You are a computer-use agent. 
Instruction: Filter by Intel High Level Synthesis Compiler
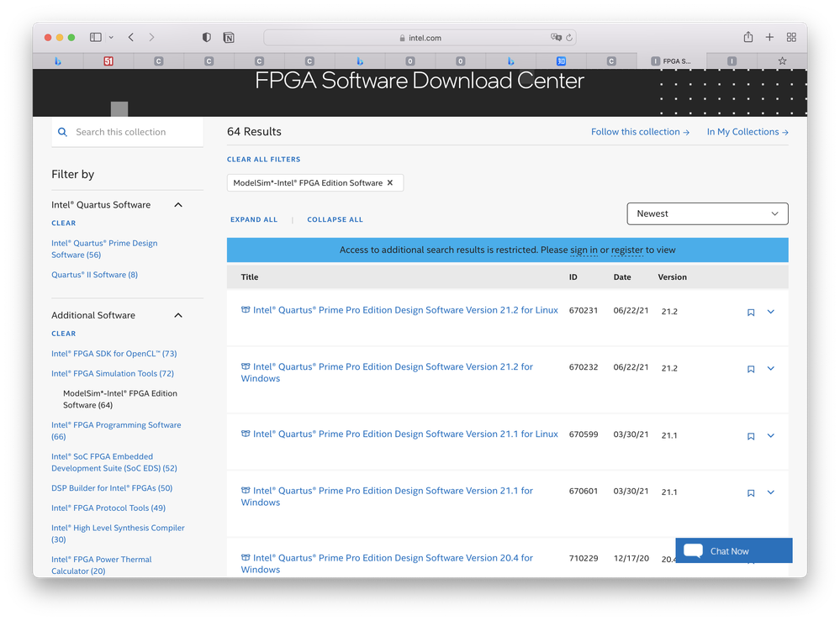[x=118, y=534]
